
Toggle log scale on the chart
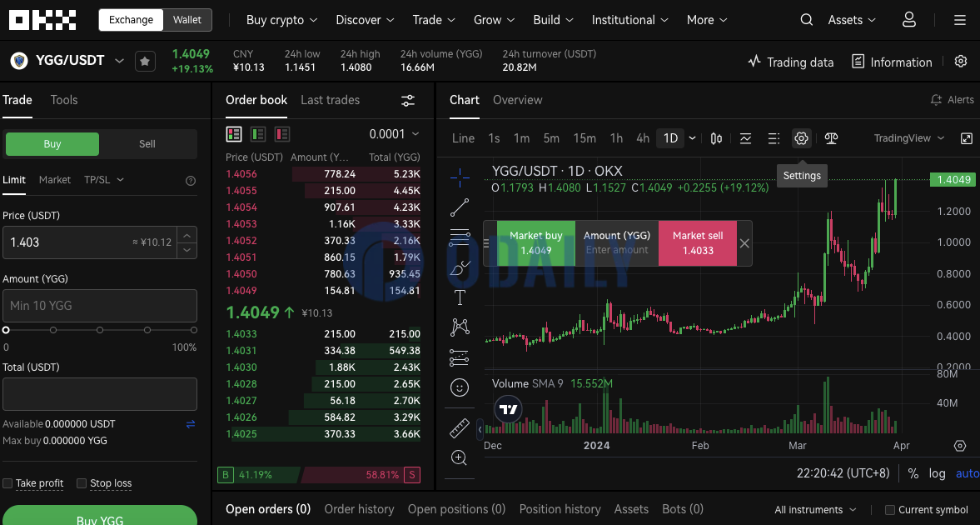click(x=937, y=473)
